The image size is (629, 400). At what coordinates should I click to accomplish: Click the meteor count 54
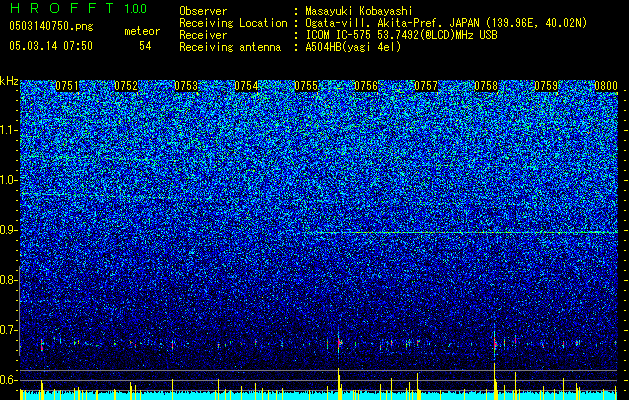pos(145,46)
